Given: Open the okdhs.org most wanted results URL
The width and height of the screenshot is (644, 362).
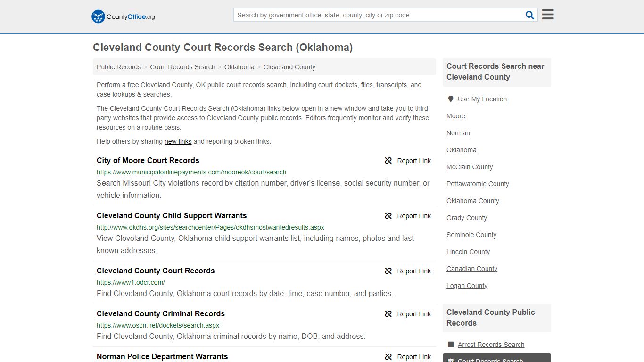Looking at the screenshot, I should point(210,227).
